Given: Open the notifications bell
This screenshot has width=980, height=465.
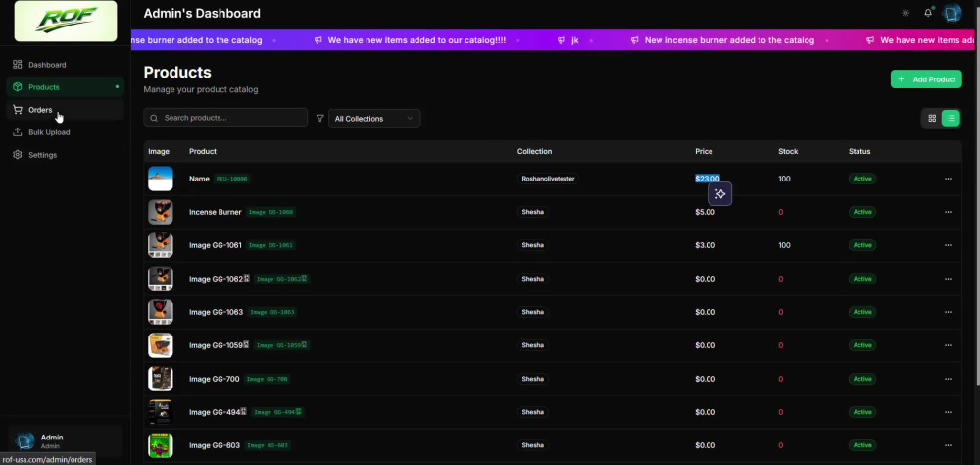Looking at the screenshot, I should pyautogui.click(x=928, y=13).
